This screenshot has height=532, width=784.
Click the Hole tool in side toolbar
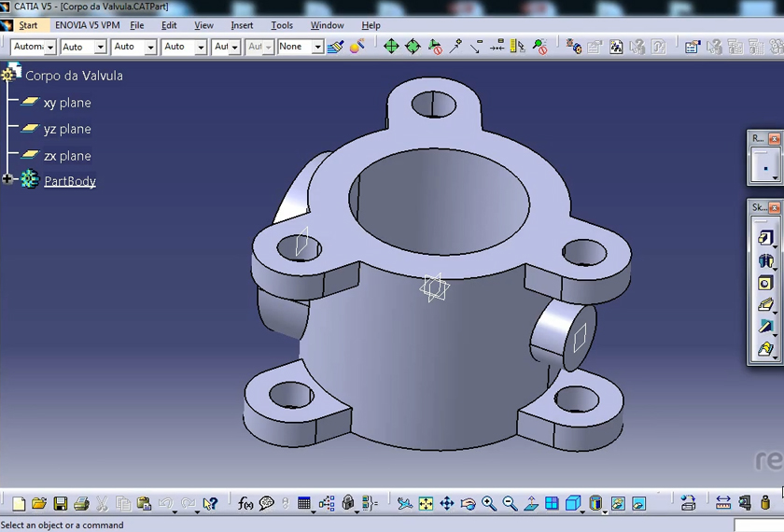tap(765, 283)
